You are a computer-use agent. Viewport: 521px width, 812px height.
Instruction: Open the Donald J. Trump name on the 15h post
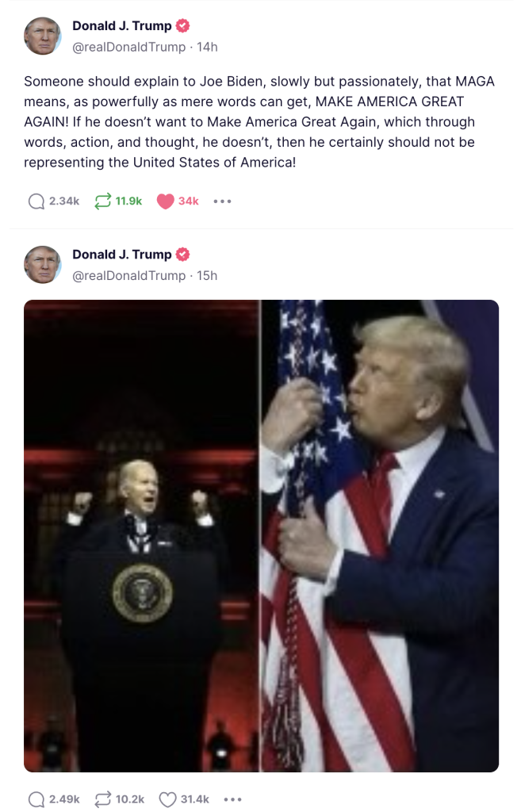121,255
